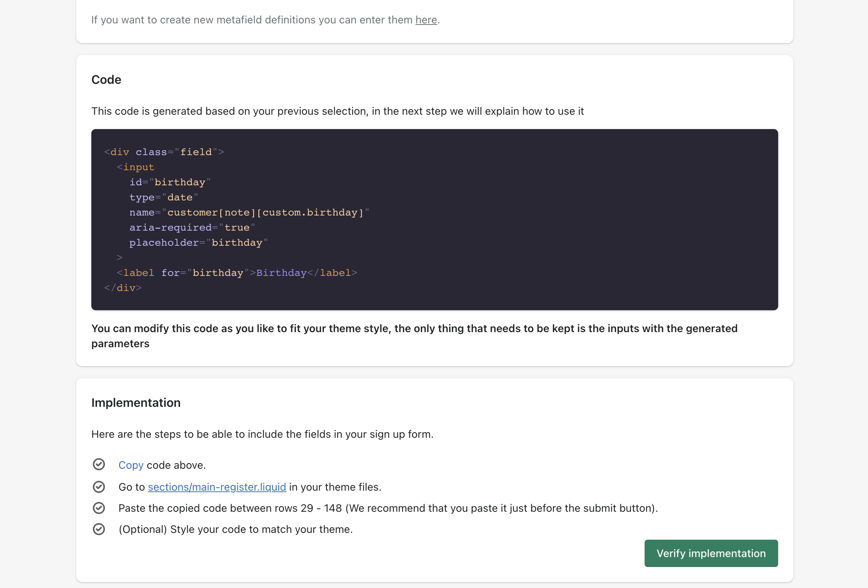Click the id birthday attribute in code
This screenshot has height=588, width=868.
pyautogui.click(x=170, y=182)
